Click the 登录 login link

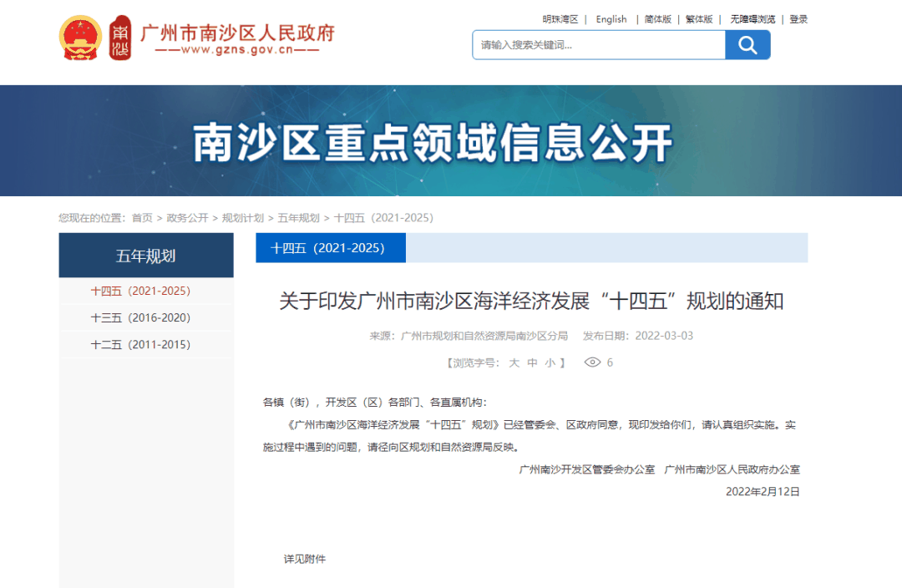(798, 19)
